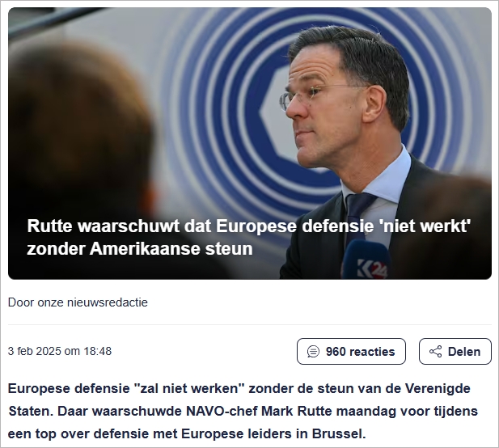Click the word 'Brussel' ending the intro

(337, 433)
